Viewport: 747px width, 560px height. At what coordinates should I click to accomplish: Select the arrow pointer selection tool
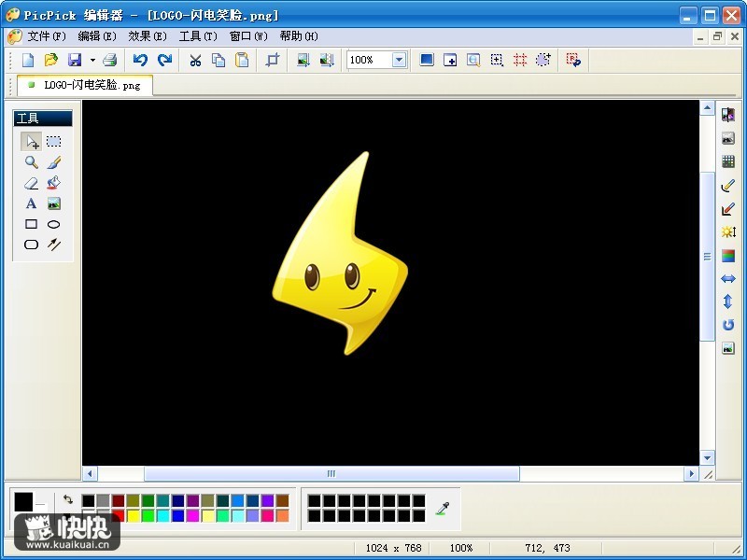(32, 142)
